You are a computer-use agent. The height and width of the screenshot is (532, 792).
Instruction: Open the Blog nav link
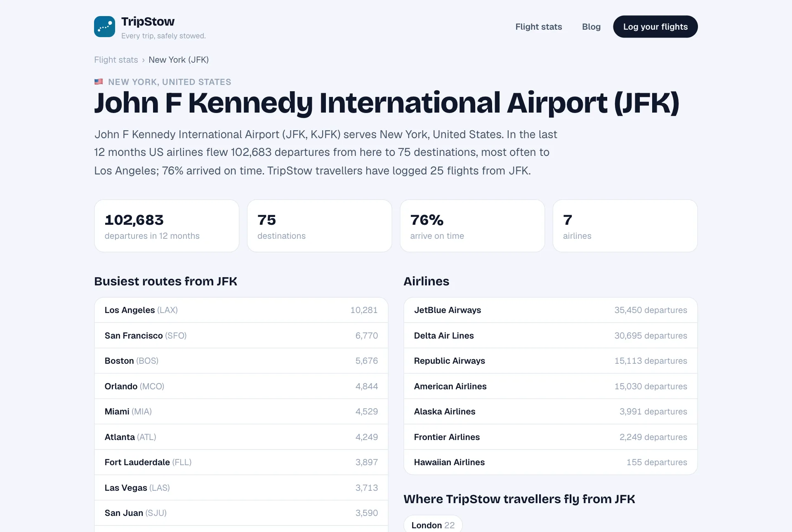(591, 27)
